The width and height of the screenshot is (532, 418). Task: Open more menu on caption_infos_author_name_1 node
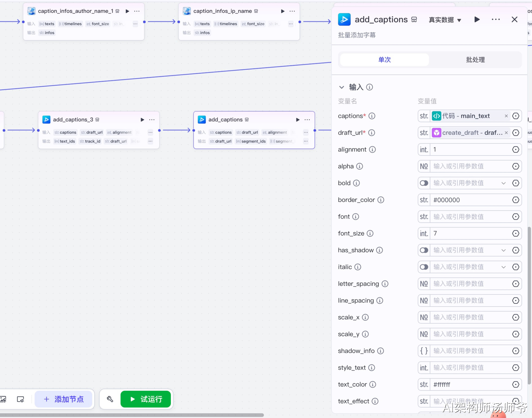(x=137, y=11)
